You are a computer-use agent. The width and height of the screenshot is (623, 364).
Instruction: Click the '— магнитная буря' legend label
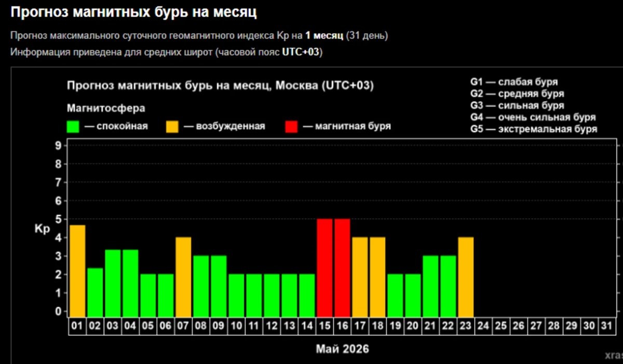pos(346,126)
